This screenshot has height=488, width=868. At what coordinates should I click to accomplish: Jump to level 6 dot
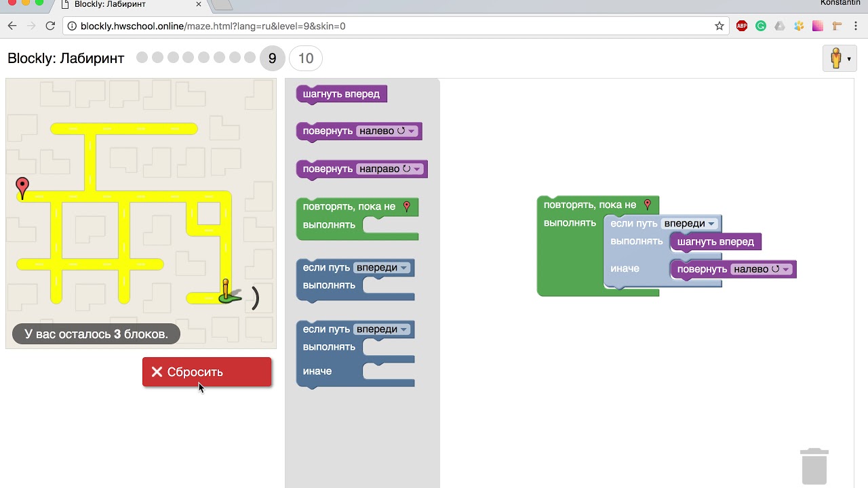[x=219, y=58]
